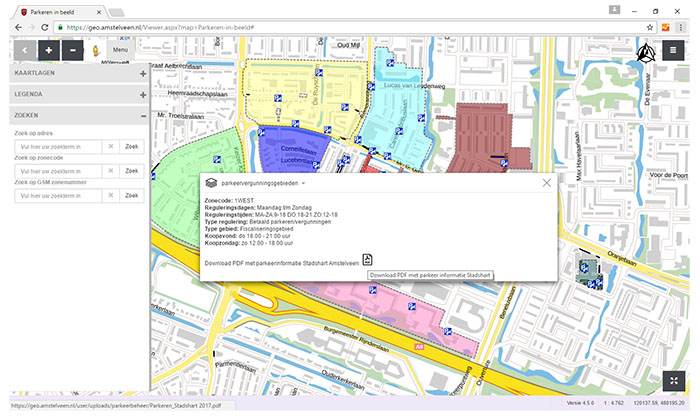
Task: Reset map orientation with the compass icon
Action: pos(646,53)
